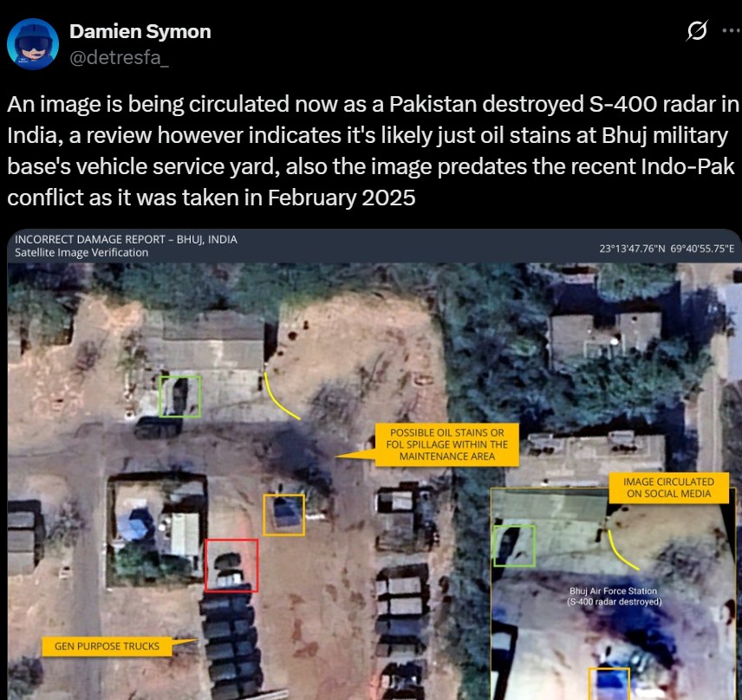Click the yellow curved line in main image
742x700 pixels.
[279, 397]
